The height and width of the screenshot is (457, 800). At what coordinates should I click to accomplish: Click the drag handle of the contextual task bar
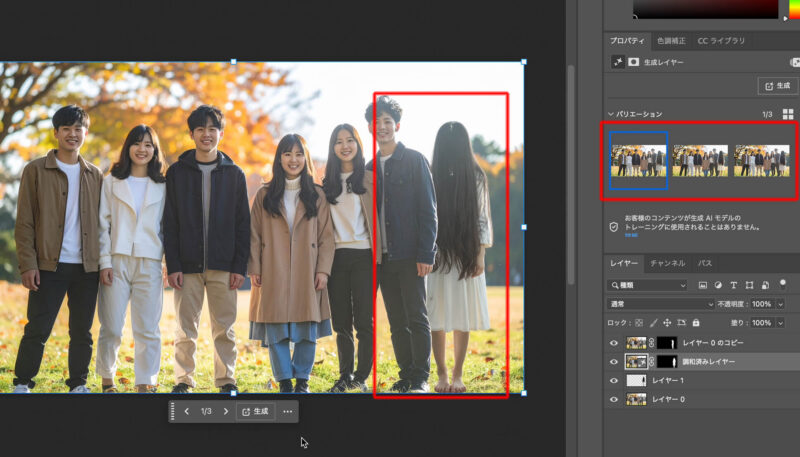coord(172,412)
